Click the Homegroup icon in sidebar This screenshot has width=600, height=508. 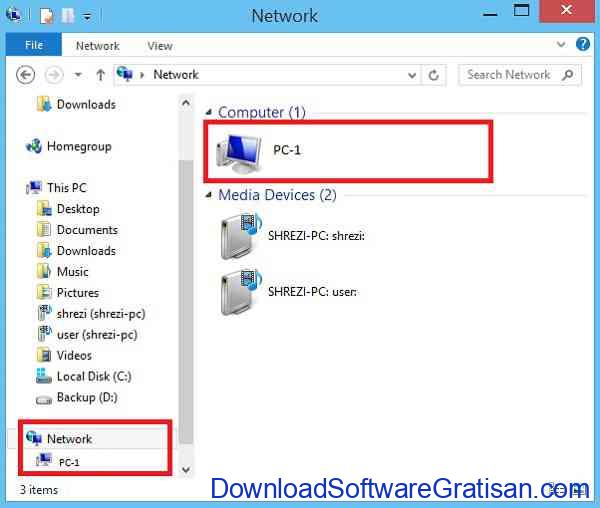pyautogui.click(x=34, y=146)
